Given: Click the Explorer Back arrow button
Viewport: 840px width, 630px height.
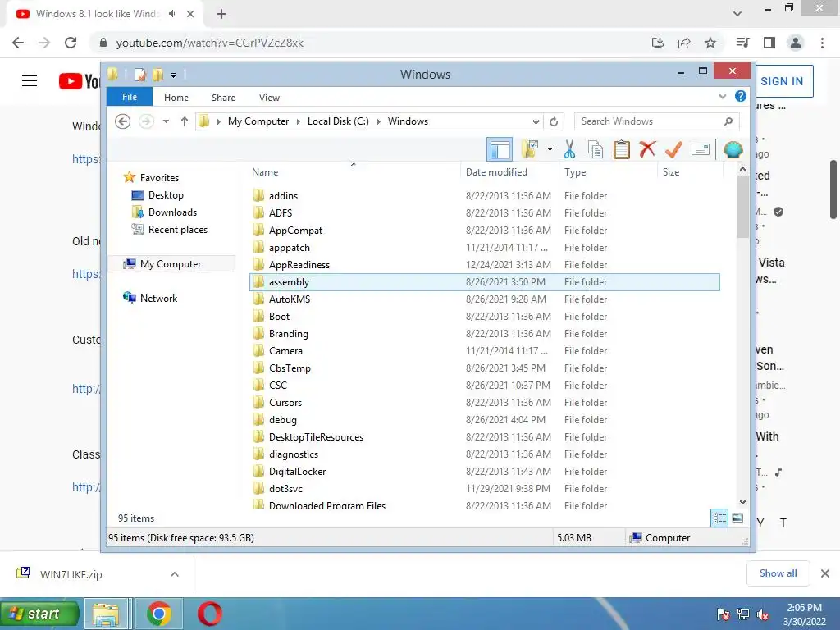Looking at the screenshot, I should (x=123, y=121).
